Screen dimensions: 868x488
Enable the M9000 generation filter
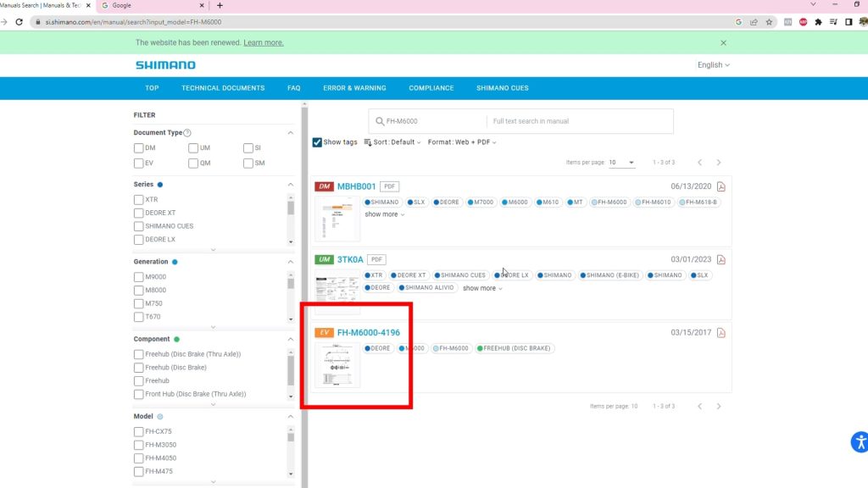(x=138, y=277)
